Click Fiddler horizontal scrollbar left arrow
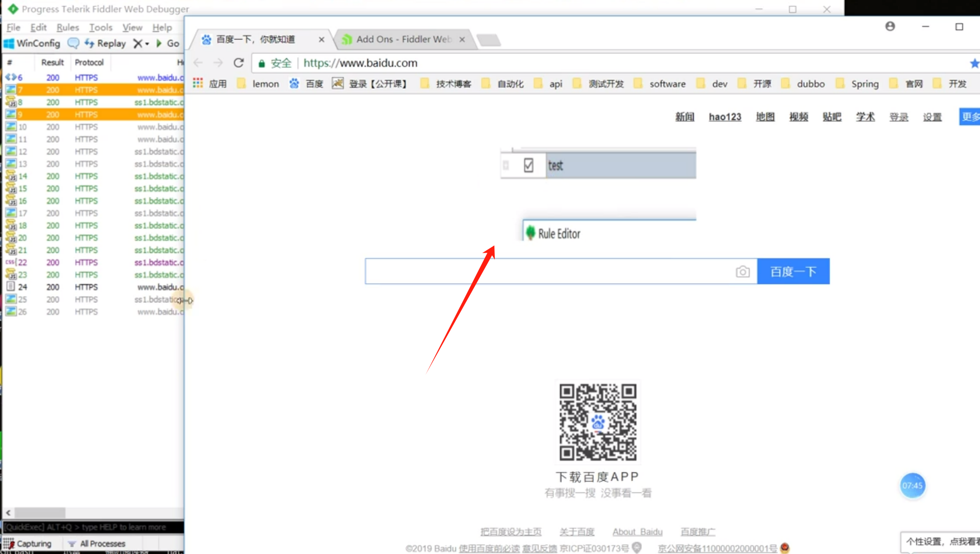This screenshot has height=554, width=980. [8, 512]
